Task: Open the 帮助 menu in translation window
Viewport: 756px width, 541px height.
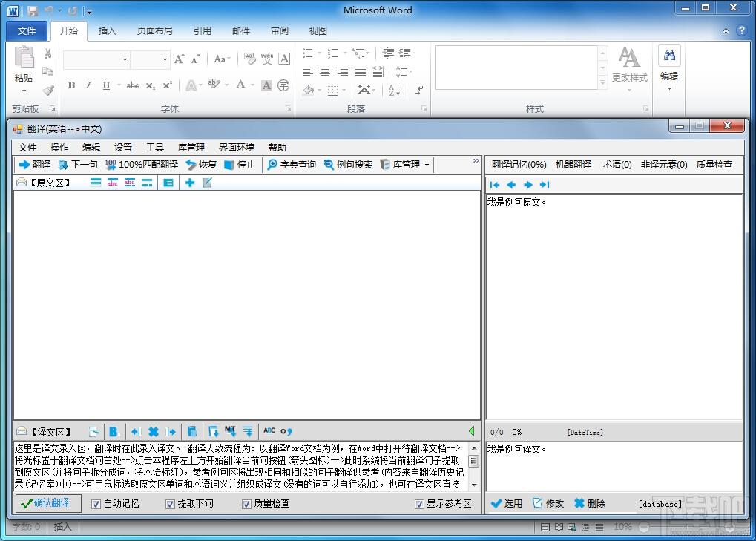Action: [x=277, y=147]
